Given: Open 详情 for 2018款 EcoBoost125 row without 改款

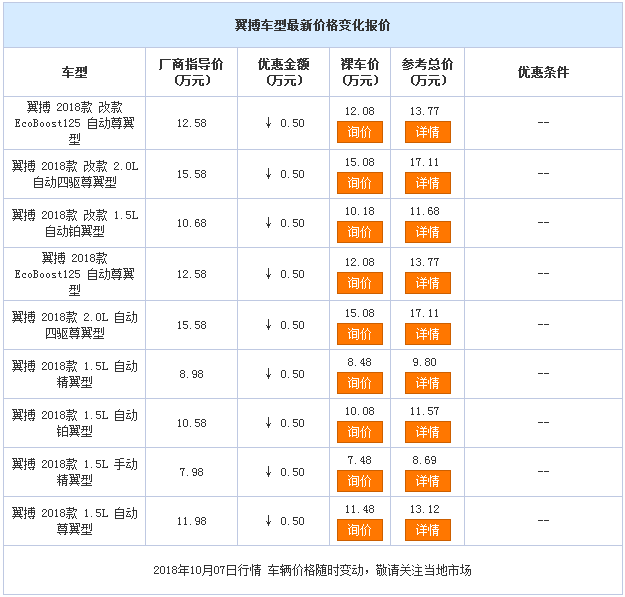Looking at the screenshot, I should 428,283.
